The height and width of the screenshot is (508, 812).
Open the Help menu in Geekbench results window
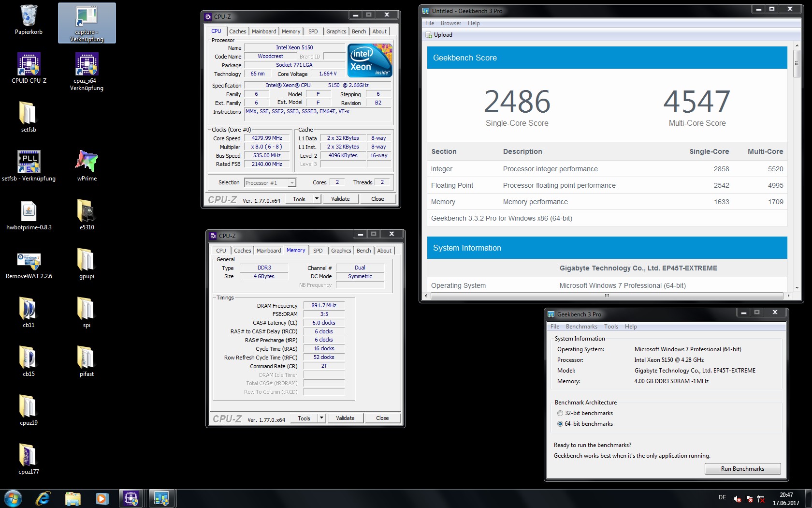click(x=474, y=23)
